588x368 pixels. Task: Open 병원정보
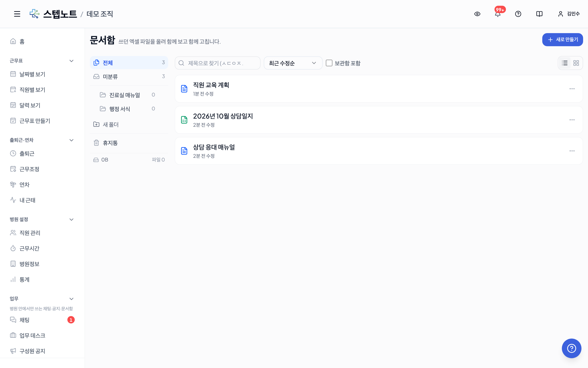(x=42, y=264)
